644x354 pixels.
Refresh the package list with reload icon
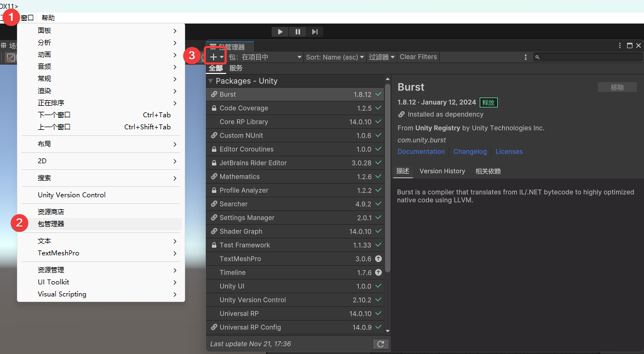click(x=380, y=344)
